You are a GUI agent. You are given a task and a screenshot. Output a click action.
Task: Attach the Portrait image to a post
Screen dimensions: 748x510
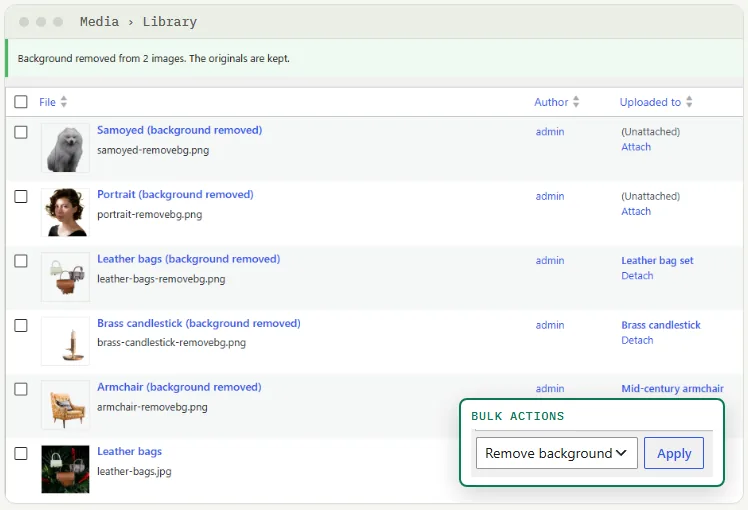point(636,211)
